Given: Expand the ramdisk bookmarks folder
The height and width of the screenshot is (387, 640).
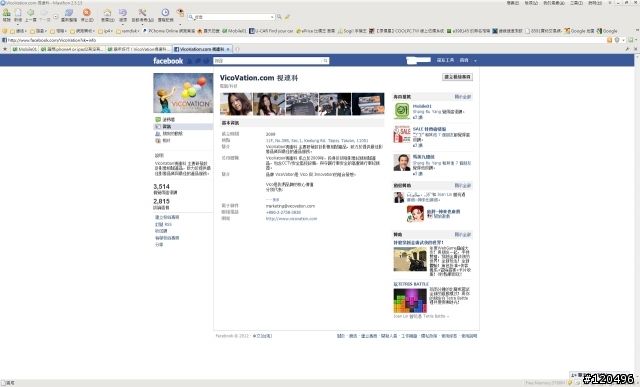Looking at the screenshot, I should click(x=128, y=31).
